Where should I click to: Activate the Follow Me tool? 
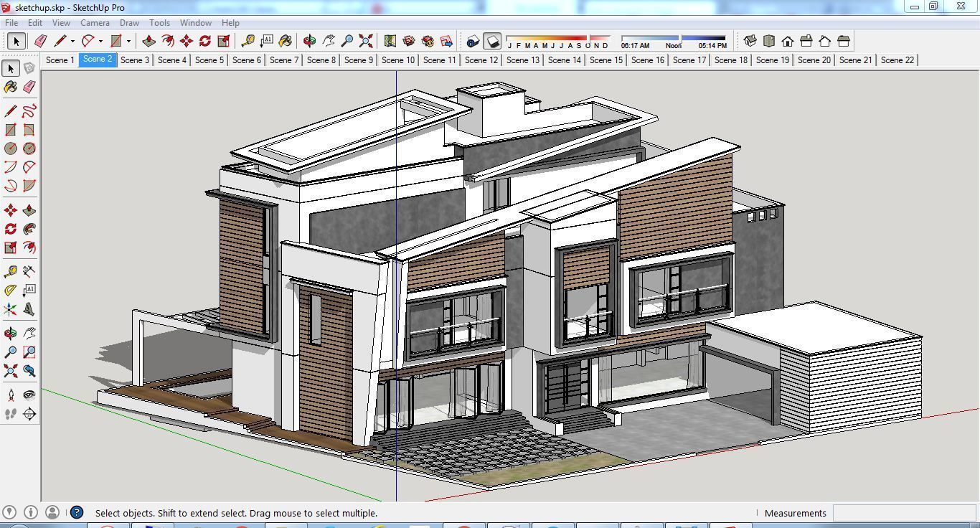point(29,229)
